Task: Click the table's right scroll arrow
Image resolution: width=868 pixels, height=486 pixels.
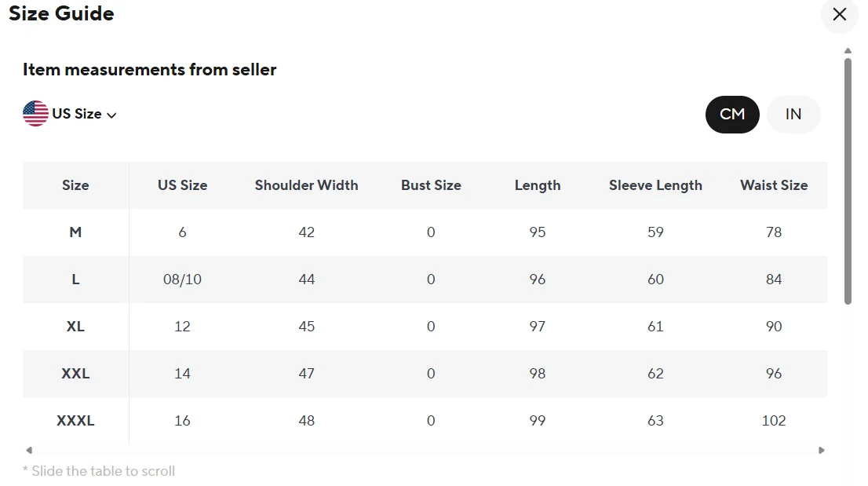Action: 822,451
